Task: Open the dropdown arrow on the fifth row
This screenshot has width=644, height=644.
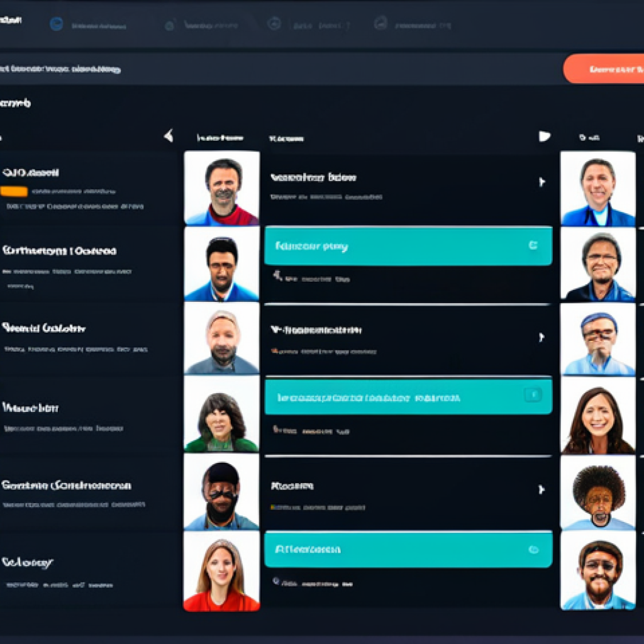Action: [543, 488]
